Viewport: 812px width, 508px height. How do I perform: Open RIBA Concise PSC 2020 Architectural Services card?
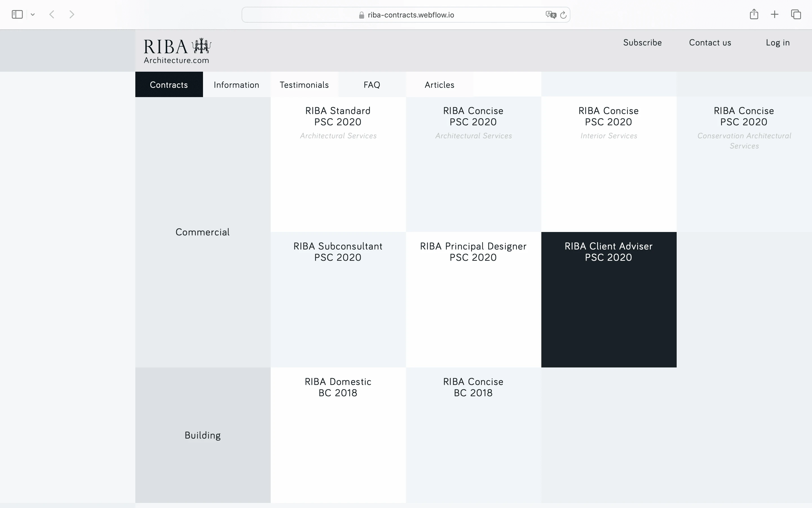pyautogui.click(x=473, y=164)
